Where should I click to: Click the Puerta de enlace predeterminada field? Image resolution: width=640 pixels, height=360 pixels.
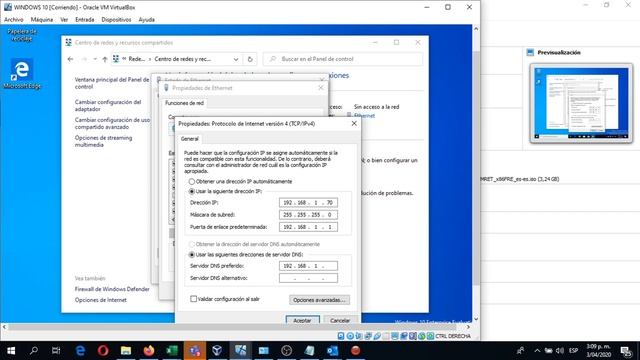[x=308, y=227]
